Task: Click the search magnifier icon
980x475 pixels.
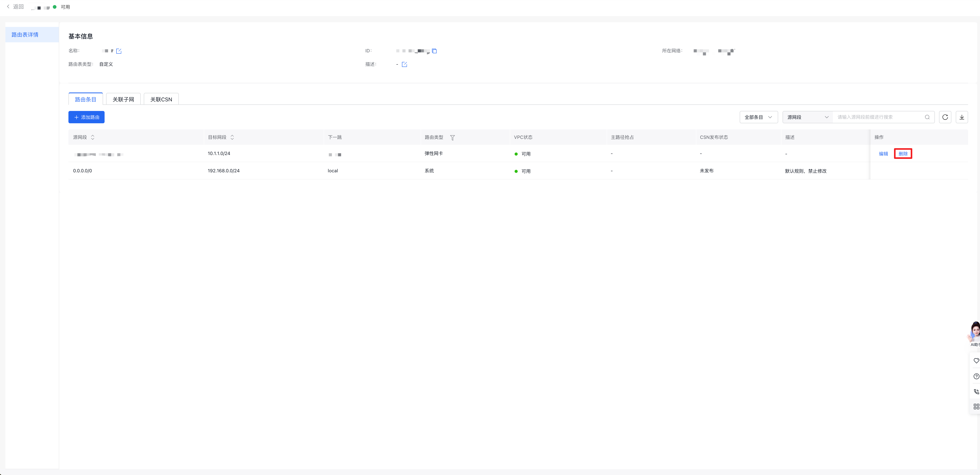Action: (927, 117)
